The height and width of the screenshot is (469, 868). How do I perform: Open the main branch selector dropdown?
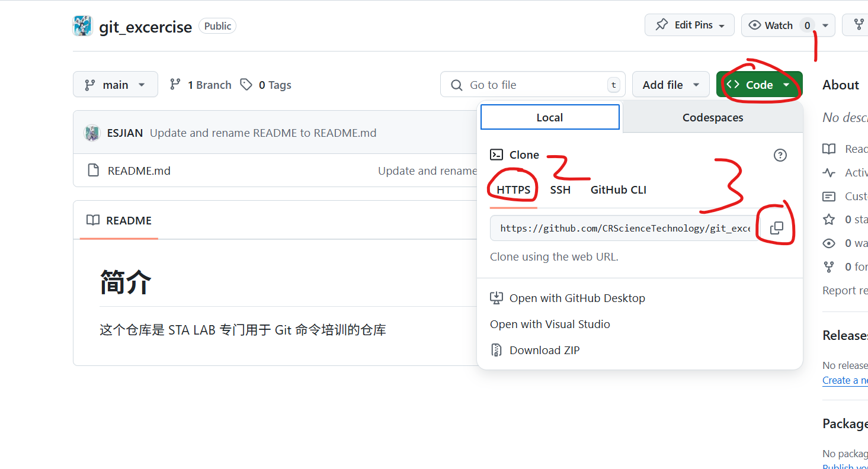tap(116, 85)
